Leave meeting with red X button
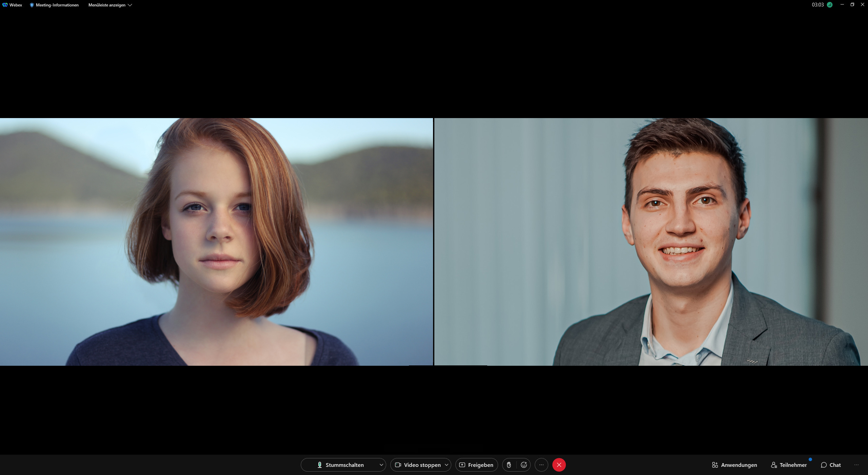Viewport: 868px width, 475px height. tap(559, 465)
